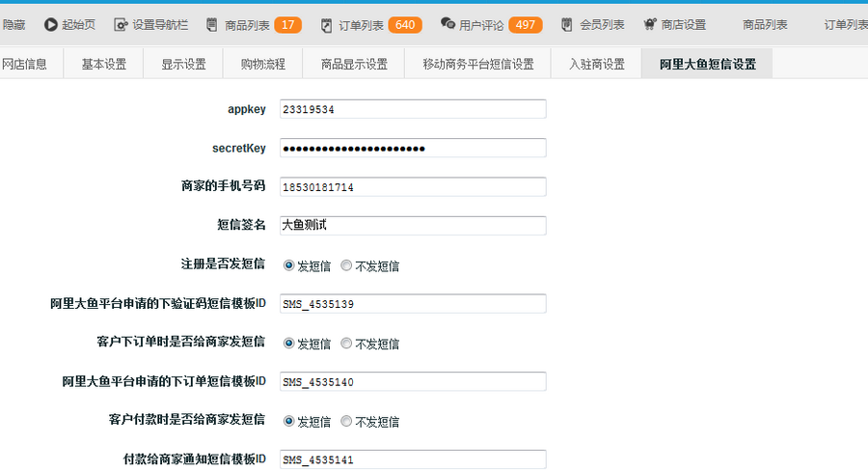The height and width of the screenshot is (471, 868).
Task: Click the 下订单短信模板ID field SMS_4535140
Action: pyautogui.click(x=413, y=381)
